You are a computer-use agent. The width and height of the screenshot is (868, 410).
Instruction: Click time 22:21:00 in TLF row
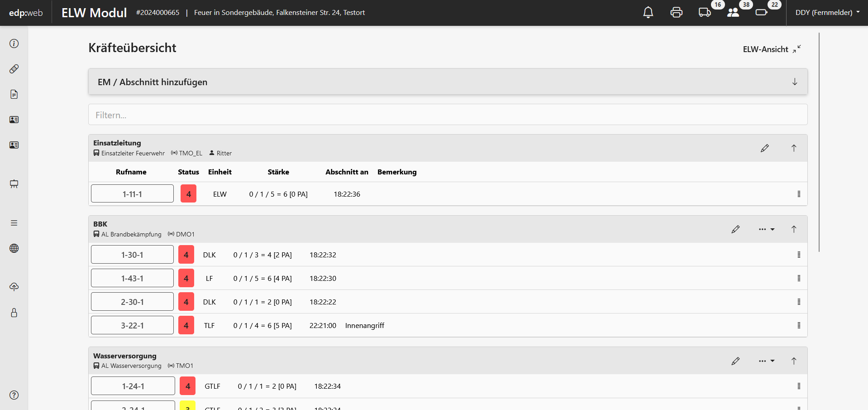tap(323, 325)
